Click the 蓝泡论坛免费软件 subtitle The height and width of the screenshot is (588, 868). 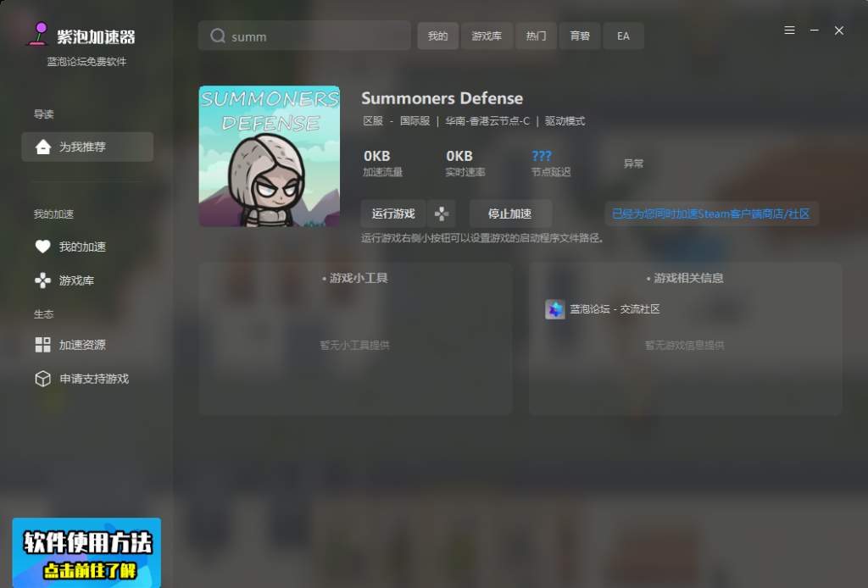coord(86,62)
